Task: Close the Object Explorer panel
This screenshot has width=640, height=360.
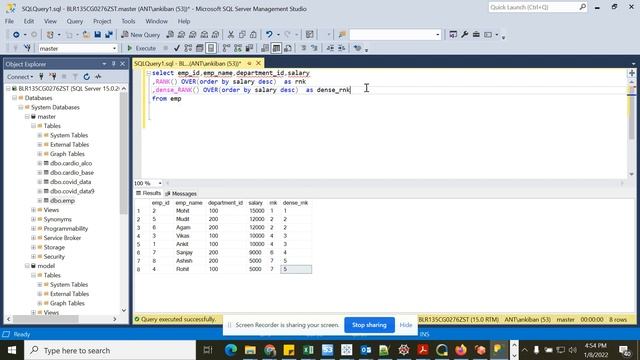Action: 122,64
